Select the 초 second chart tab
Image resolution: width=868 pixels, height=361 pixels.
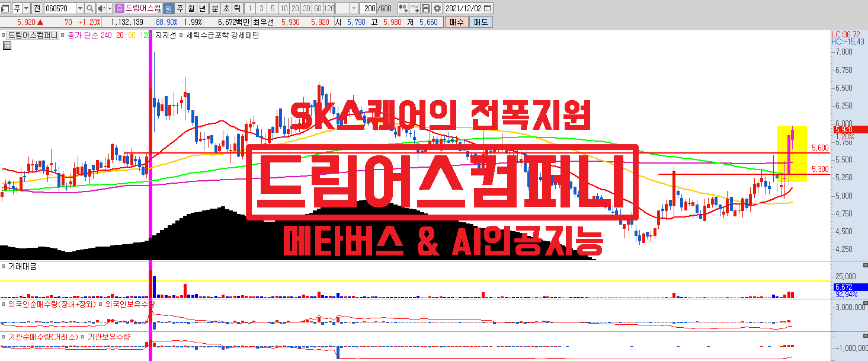click(226, 8)
